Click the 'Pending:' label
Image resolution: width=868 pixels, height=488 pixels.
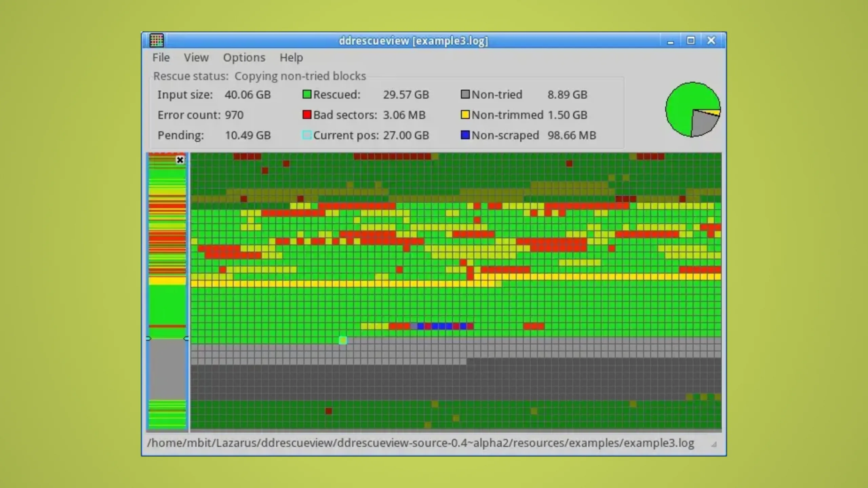[181, 135]
